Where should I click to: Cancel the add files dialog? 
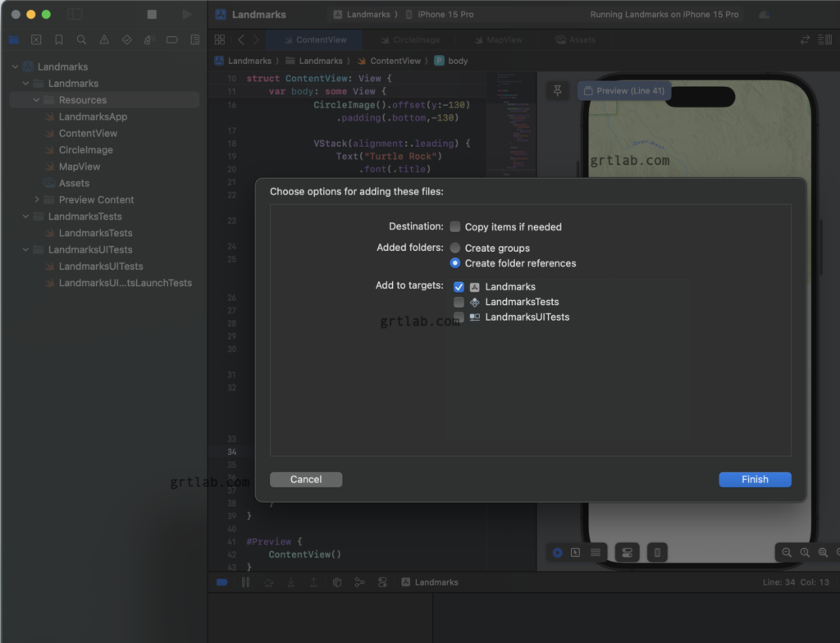tap(305, 479)
